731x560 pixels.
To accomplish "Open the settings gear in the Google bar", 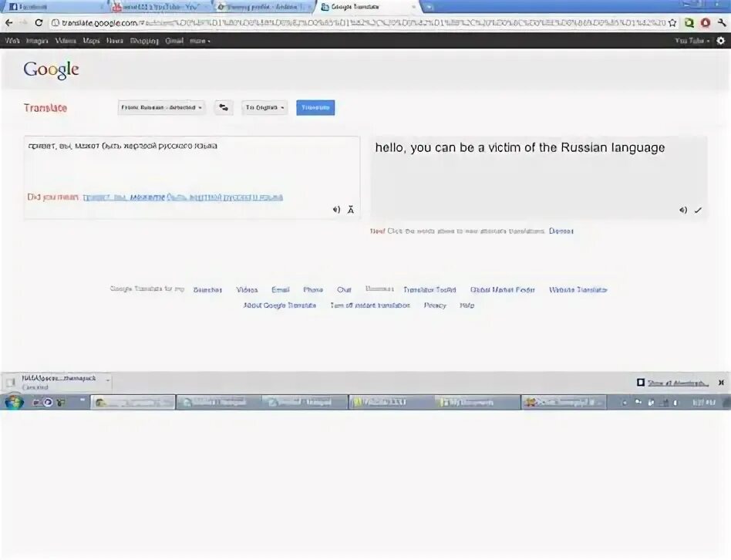I will coord(721,41).
